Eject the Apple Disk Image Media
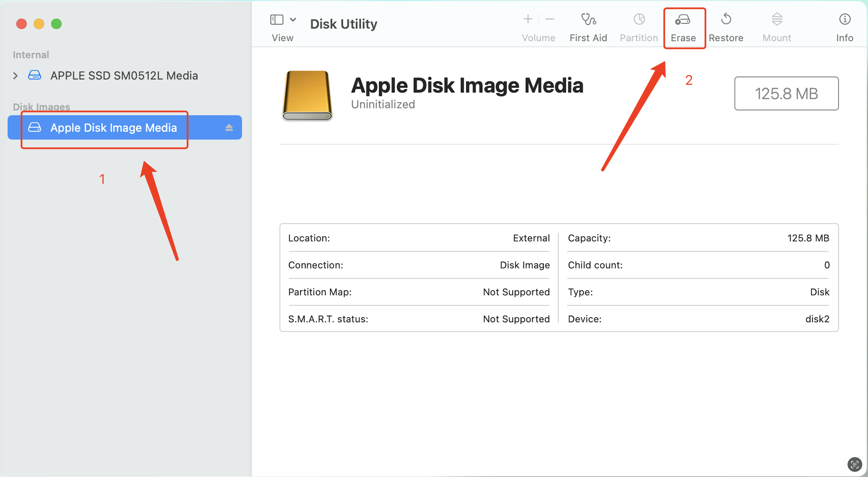Viewport: 868px width, 477px height. 229,128
